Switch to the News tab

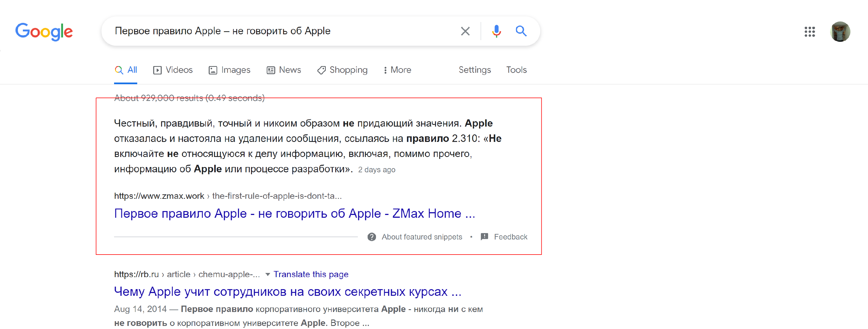click(x=284, y=70)
